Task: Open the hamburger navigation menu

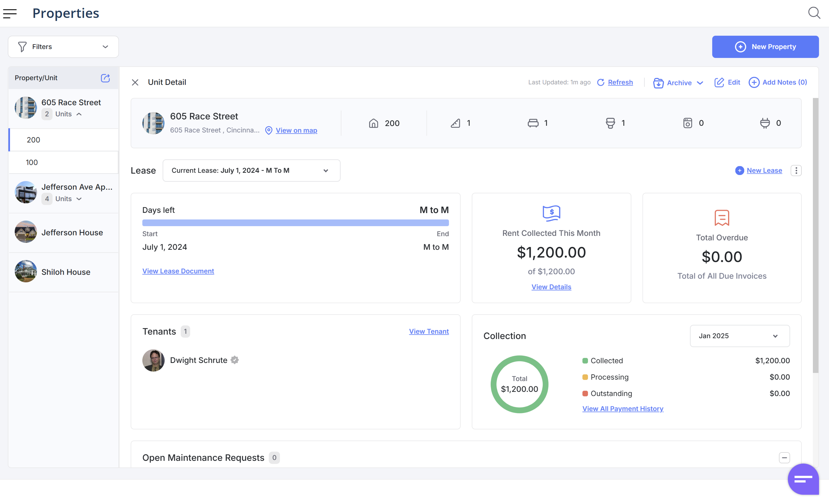Action: coord(10,13)
